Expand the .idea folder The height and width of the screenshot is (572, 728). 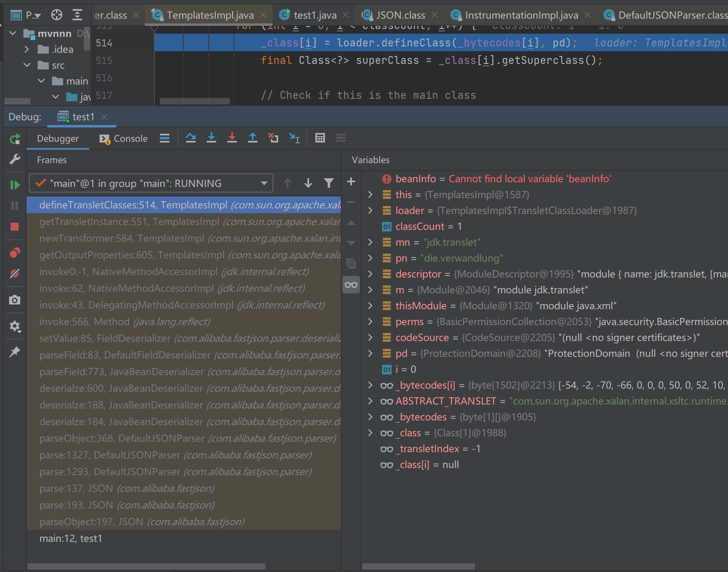click(27, 49)
